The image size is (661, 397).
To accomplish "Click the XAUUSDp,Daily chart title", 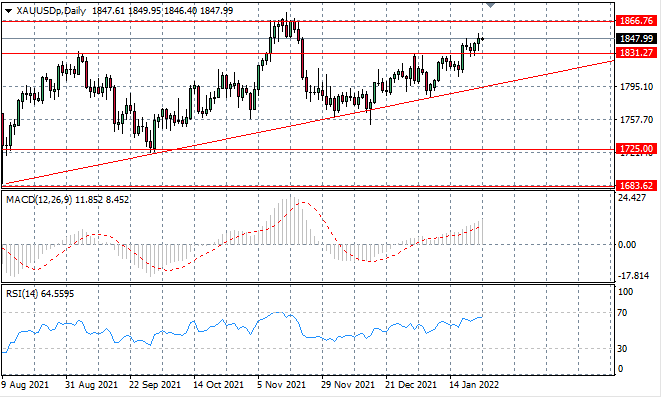I will coord(51,11).
